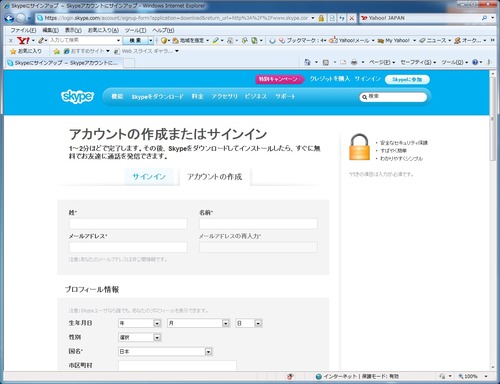Stop loading with the red X icon
The width and height of the screenshot is (500, 384).
[x=351, y=18]
